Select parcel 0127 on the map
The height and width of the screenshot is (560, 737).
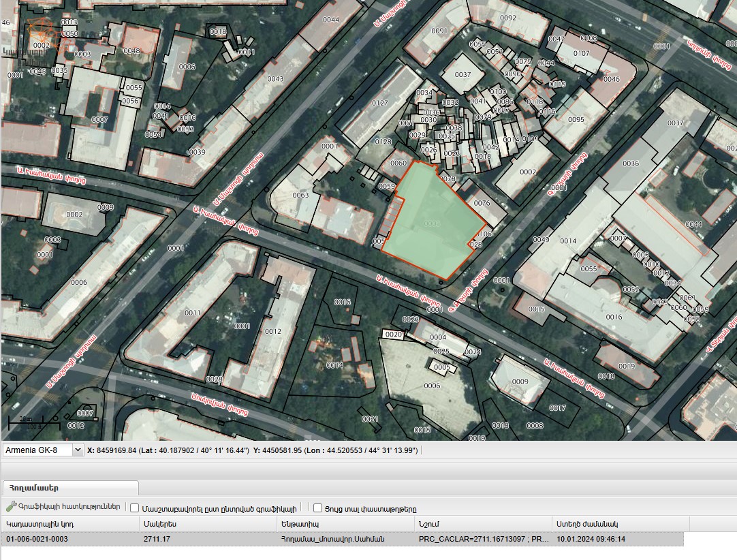(x=380, y=103)
